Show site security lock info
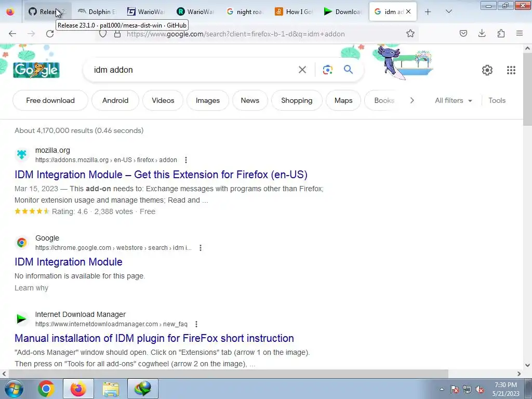Screen dimensions: 532x399 pos(117,34)
